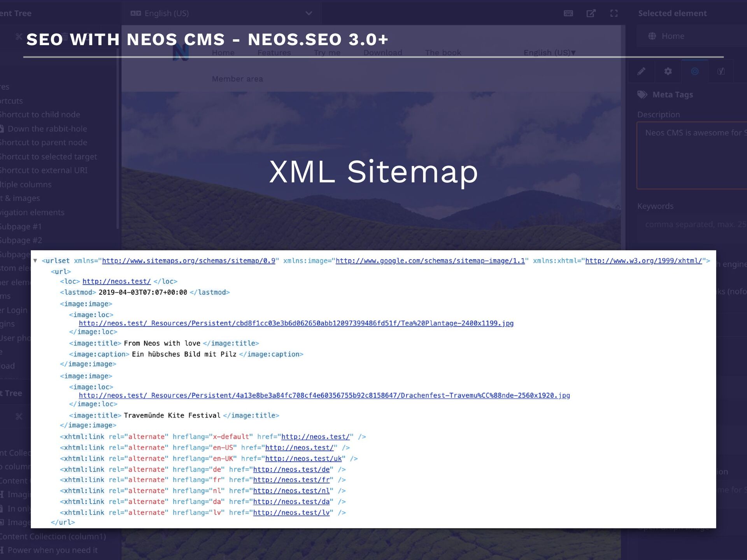This screenshot has height=560, width=747.
Task: Open the en-US hreflang href link
Action: 299,448
